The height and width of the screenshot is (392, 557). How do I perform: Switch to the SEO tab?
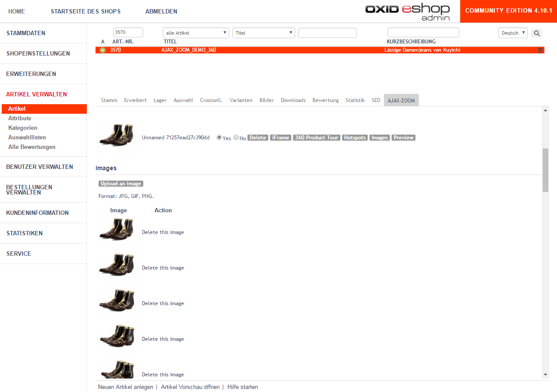click(x=376, y=100)
